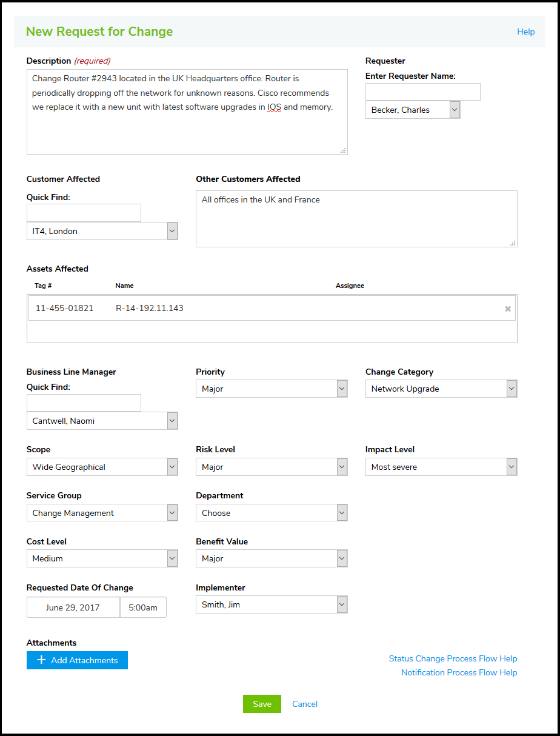Open the Change Category dropdown

pos(441,389)
